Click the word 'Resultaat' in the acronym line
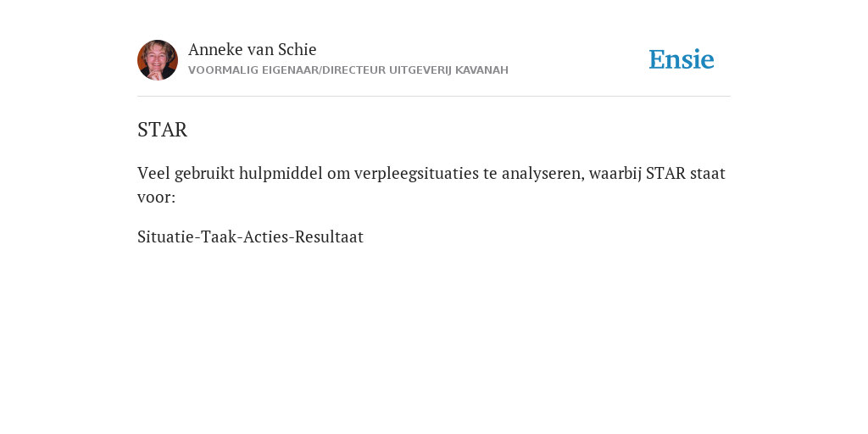This screenshot has width=868, height=434. tap(329, 237)
